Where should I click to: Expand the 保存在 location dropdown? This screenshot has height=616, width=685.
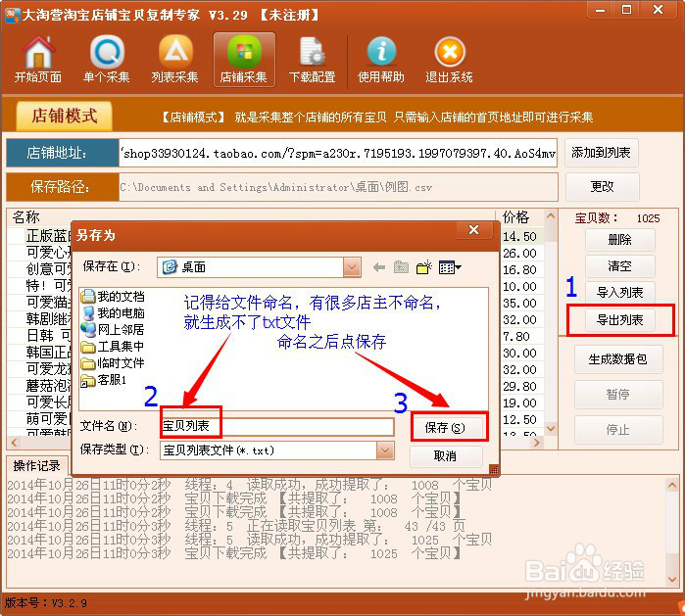pyautogui.click(x=352, y=267)
